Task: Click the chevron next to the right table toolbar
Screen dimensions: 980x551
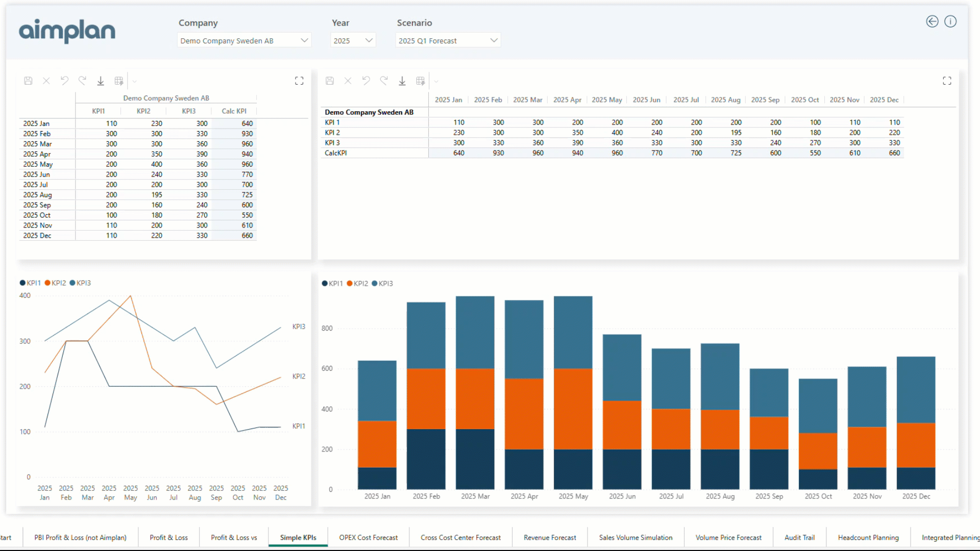Action: click(436, 81)
